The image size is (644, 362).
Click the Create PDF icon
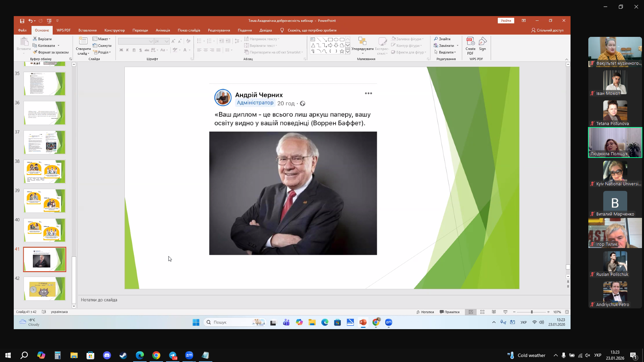point(470,46)
